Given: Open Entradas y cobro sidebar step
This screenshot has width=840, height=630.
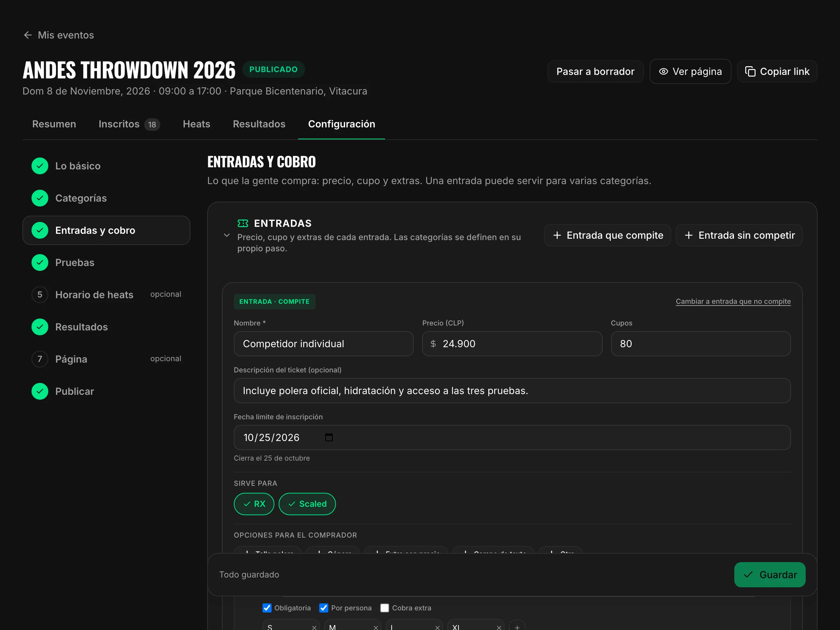Looking at the screenshot, I should [x=106, y=230].
